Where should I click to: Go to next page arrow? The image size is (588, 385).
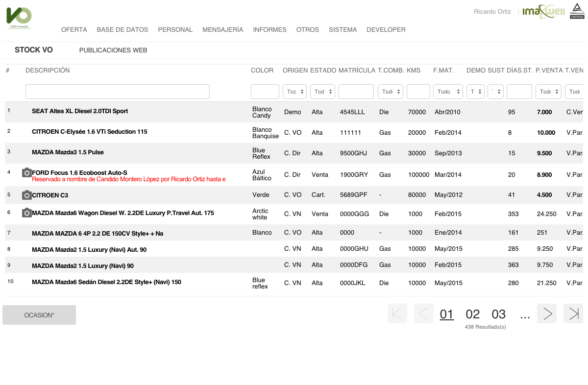point(547,313)
